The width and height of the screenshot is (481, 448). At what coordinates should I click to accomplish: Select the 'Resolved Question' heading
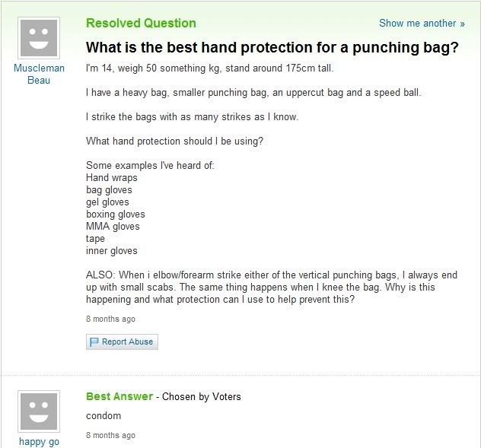(x=141, y=23)
